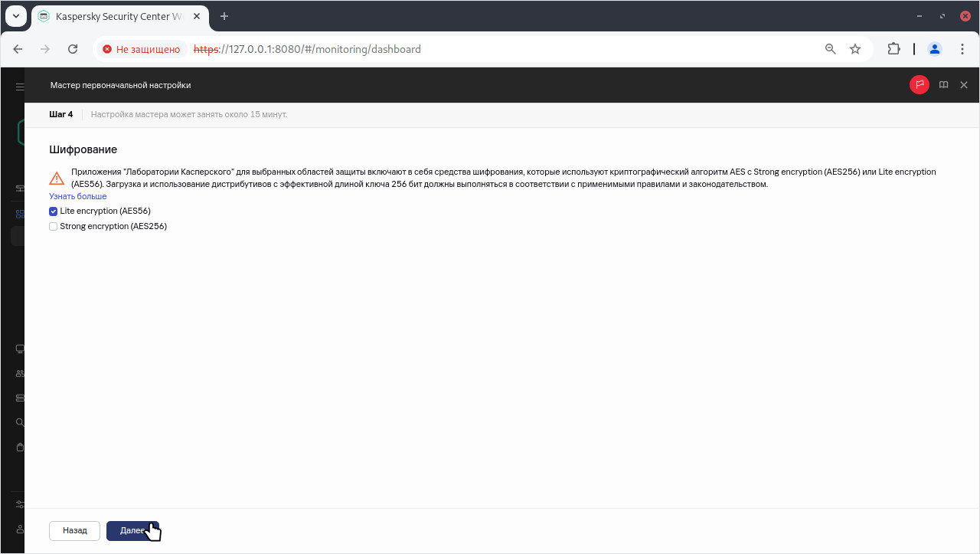The height and width of the screenshot is (554, 980).
Task: Click the red flag notifications icon
Action: pyautogui.click(x=920, y=85)
